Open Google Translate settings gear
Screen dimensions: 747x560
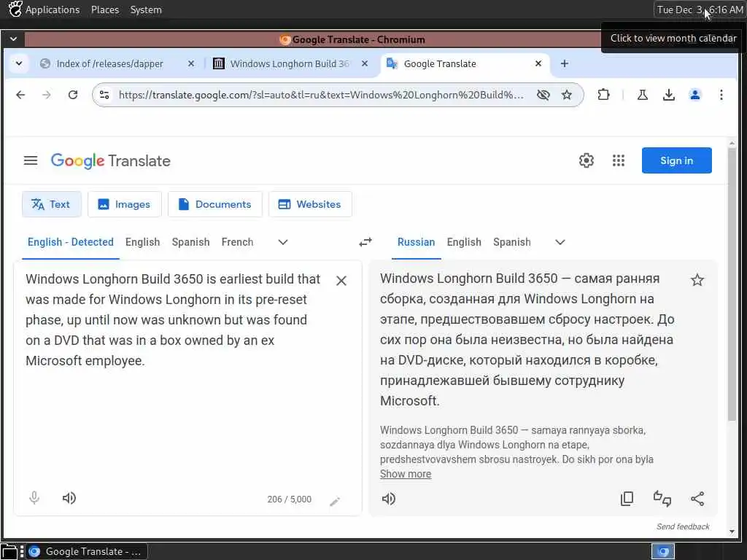pyautogui.click(x=587, y=160)
